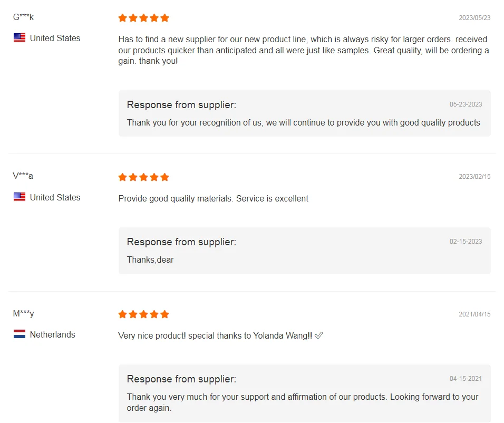Select reviewer name G***k

pos(23,17)
